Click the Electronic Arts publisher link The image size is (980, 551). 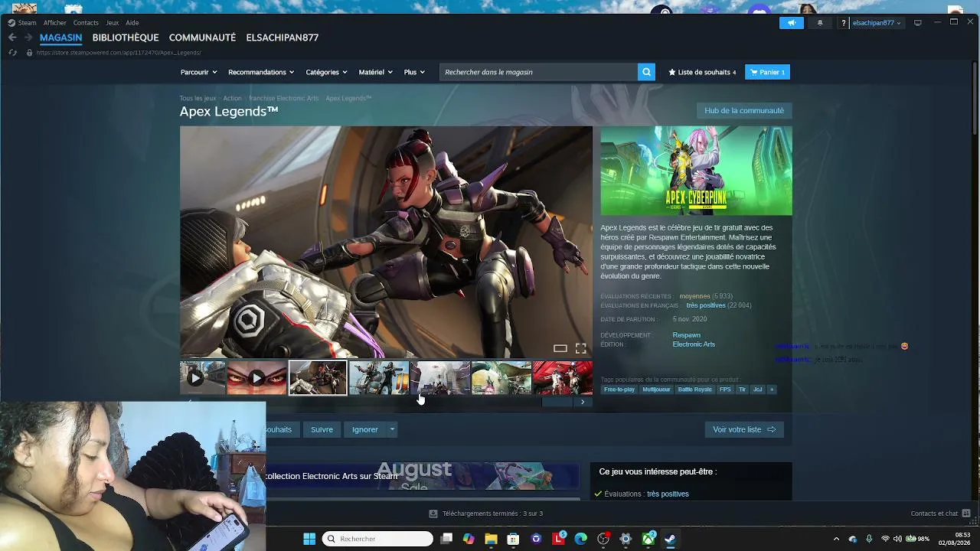click(694, 344)
